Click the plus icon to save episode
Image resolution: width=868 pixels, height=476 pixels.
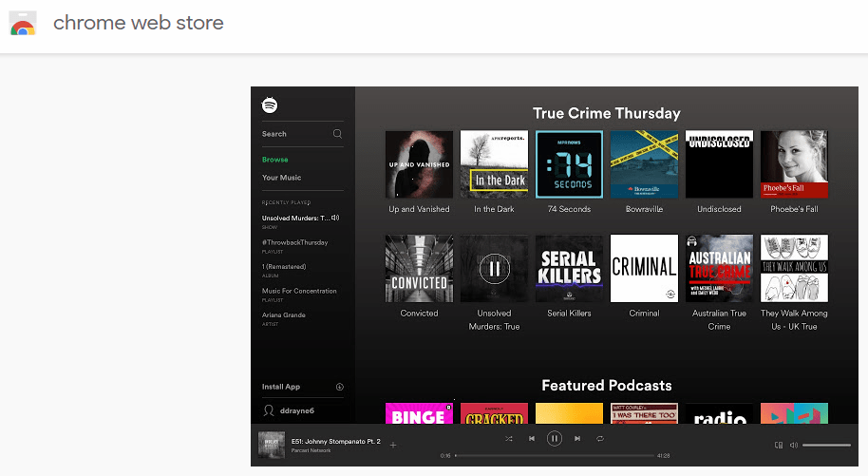pyautogui.click(x=393, y=445)
